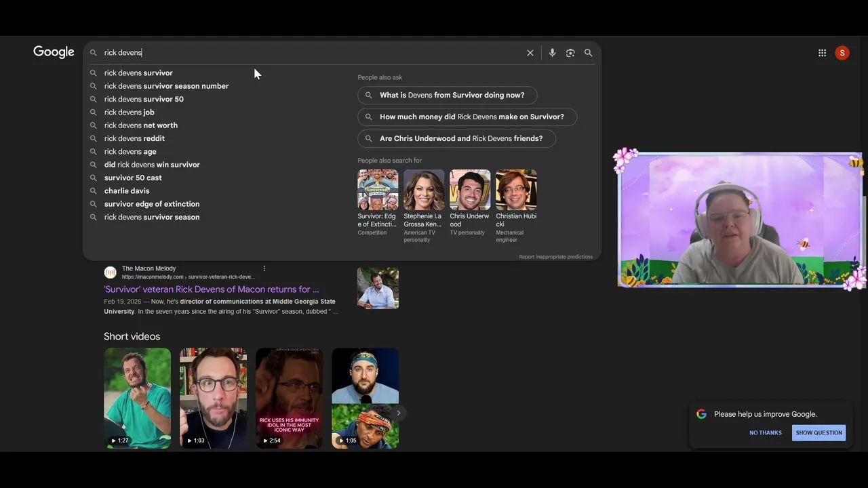Open Macon Melody 'Survivor veteran Rick Devens' result
This screenshot has width=868, height=488.
coord(212,289)
